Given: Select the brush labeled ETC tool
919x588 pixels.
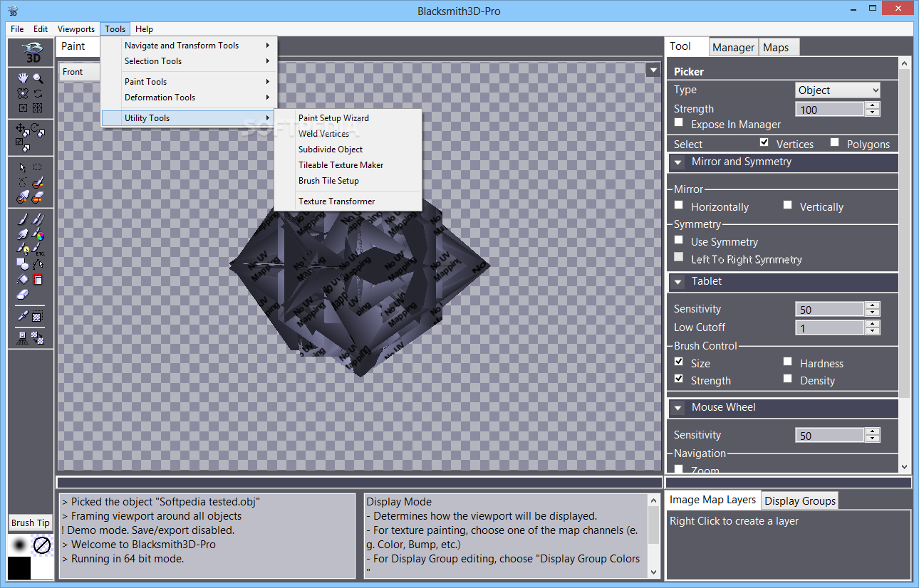Looking at the screenshot, I should click(x=38, y=249).
